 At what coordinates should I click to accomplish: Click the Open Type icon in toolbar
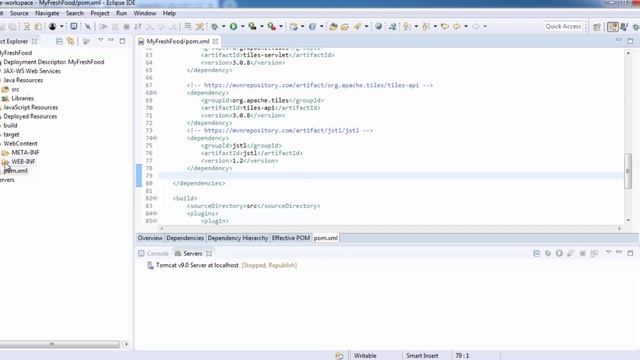point(333,27)
